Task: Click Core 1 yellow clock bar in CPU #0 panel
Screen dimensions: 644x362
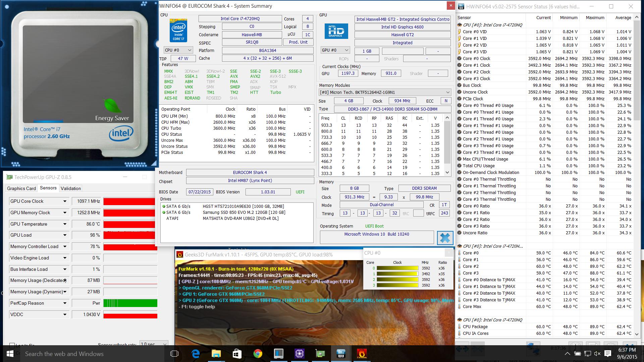Action: click(x=397, y=274)
